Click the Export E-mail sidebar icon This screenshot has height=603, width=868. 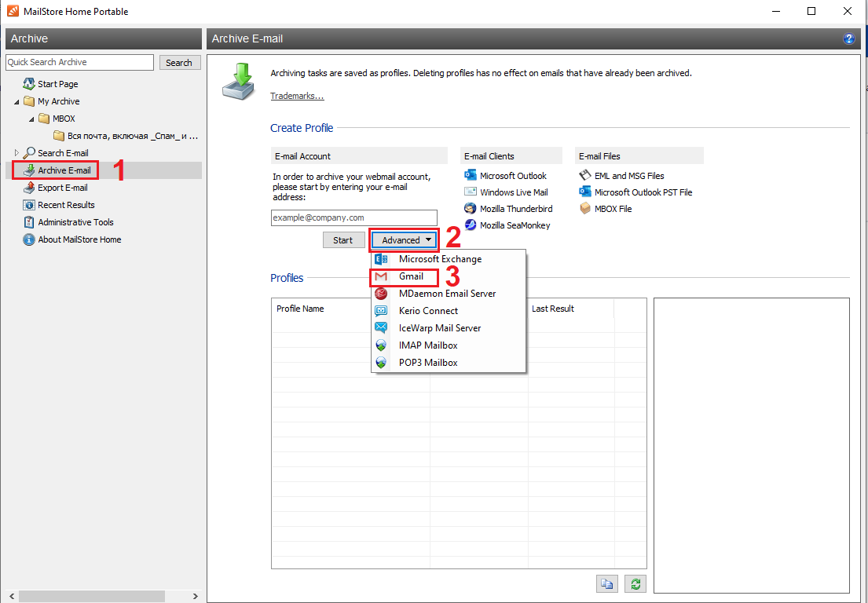click(x=29, y=188)
